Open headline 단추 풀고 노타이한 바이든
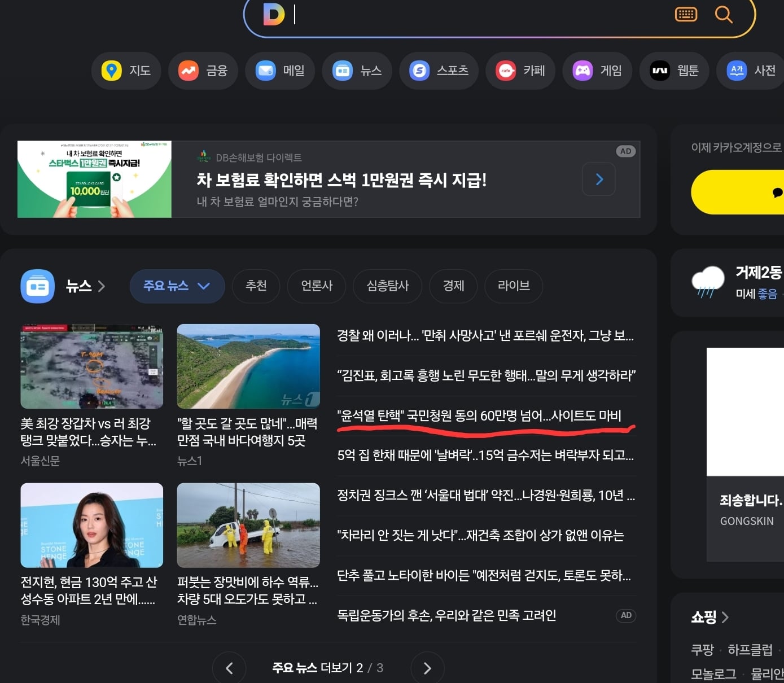This screenshot has height=683, width=784. point(484,576)
